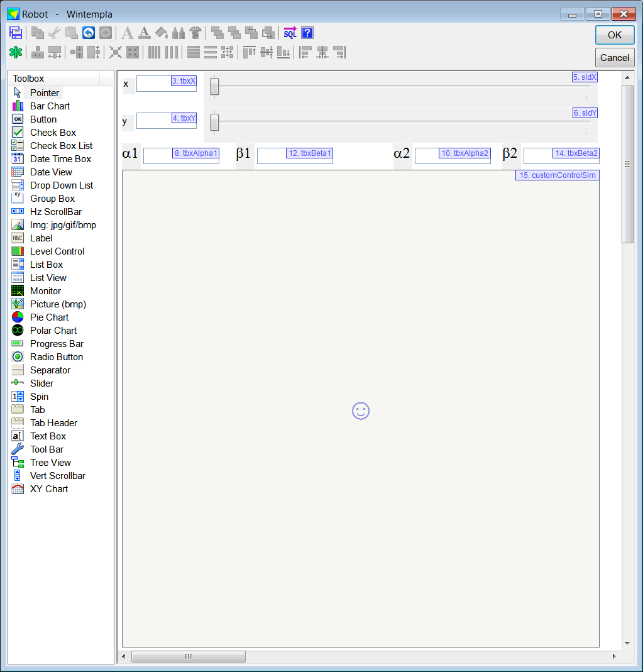Image resolution: width=643 pixels, height=672 pixels.
Task: Select Group Box in Toolbox
Action: pos(44,199)
